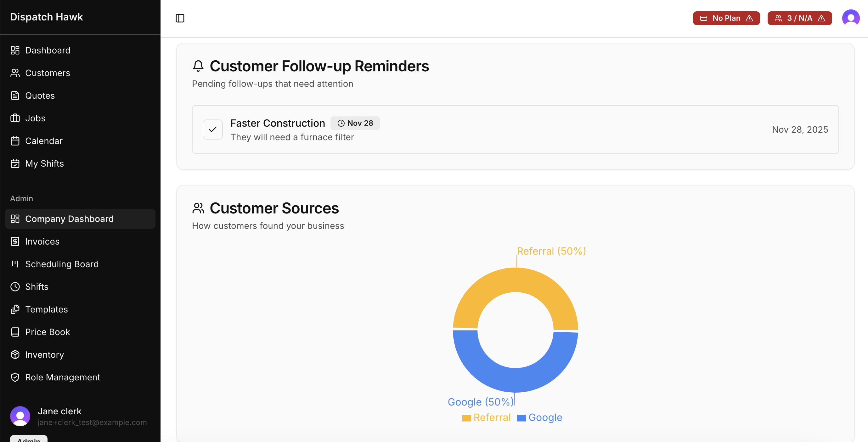The image size is (868, 442).
Task: Toggle the Google legend entry
Action: [540, 417]
